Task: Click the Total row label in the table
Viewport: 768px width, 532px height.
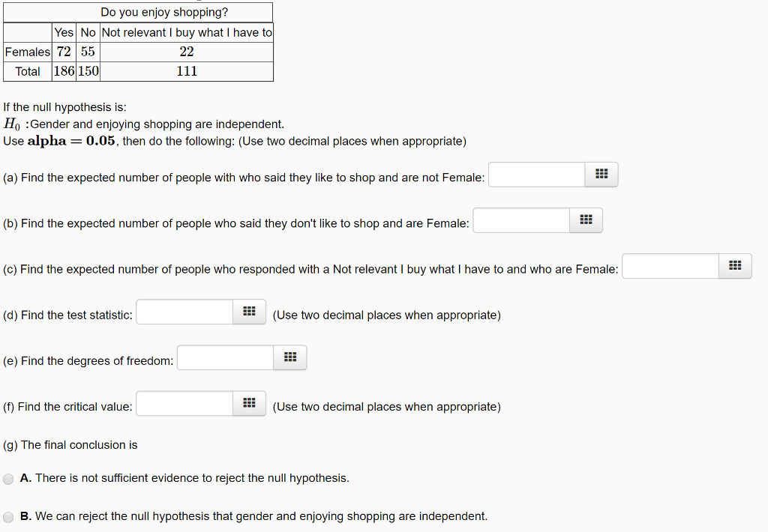Action: pyautogui.click(x=27, y=71)
